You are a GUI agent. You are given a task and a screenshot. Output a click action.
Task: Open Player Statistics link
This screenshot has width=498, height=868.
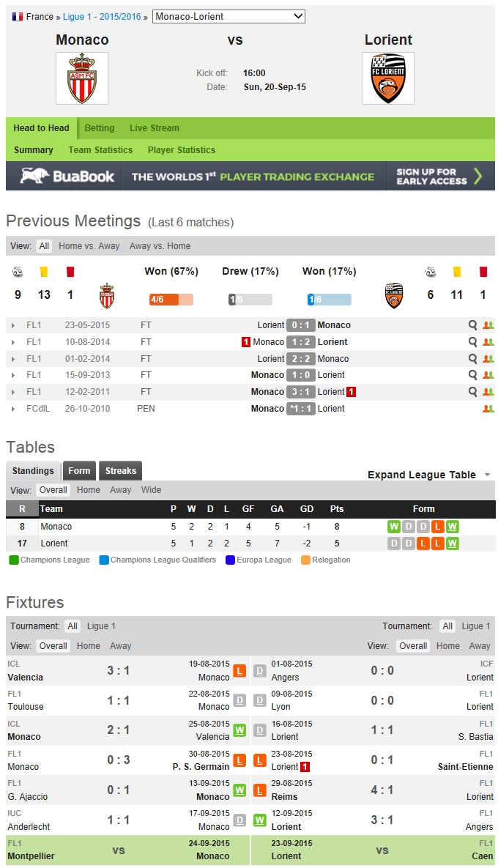[182, 150]
